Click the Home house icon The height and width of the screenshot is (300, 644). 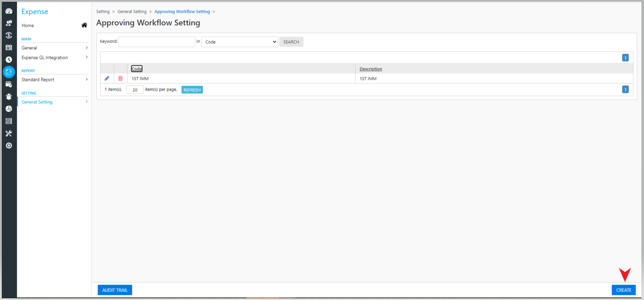(x=84, y=25)
